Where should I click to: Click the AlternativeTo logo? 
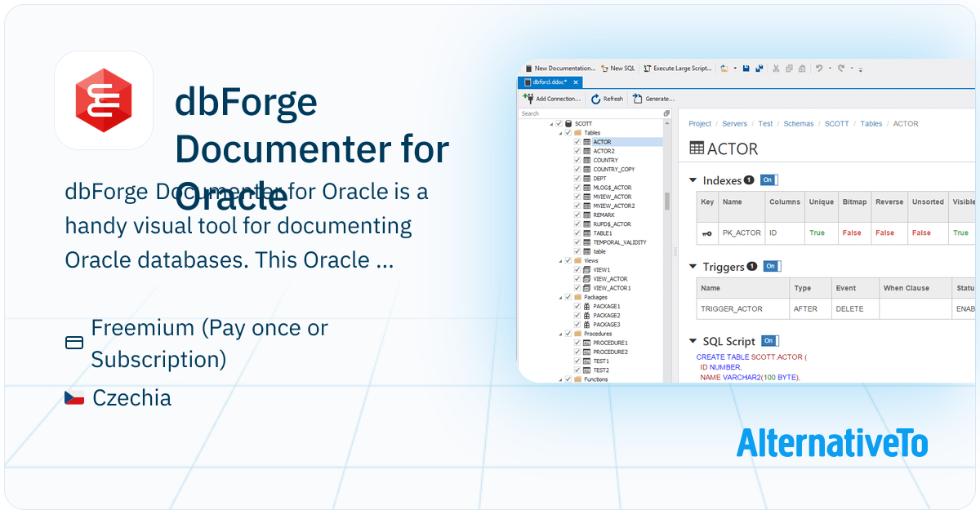point(832,443)
